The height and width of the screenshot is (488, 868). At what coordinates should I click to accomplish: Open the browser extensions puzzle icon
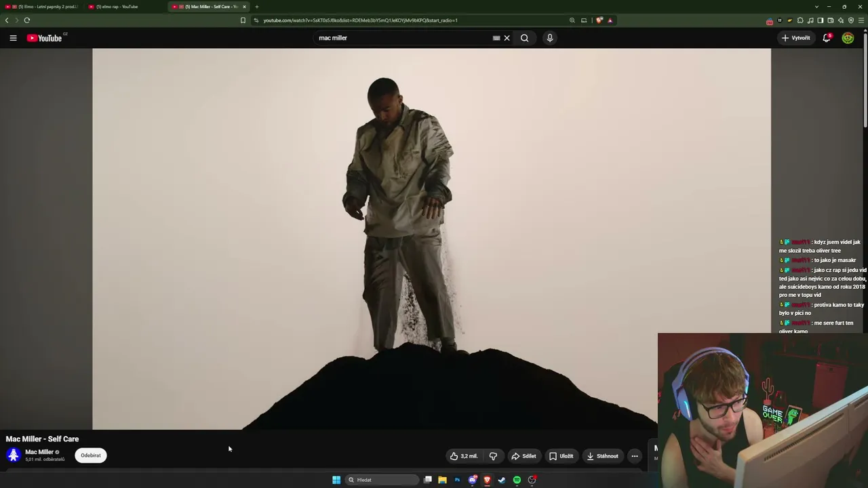pos(800,20)
